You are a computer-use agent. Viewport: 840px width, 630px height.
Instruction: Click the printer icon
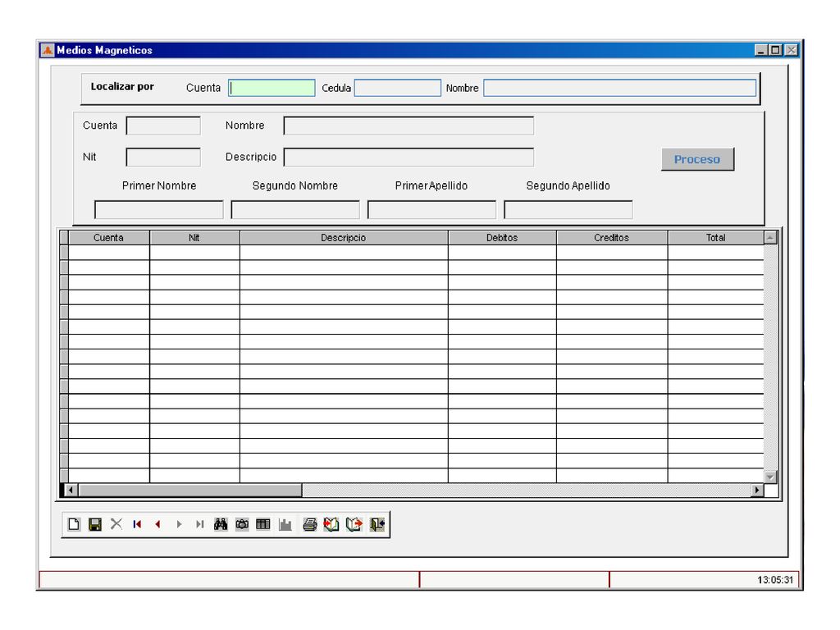[x=309, y=524]
